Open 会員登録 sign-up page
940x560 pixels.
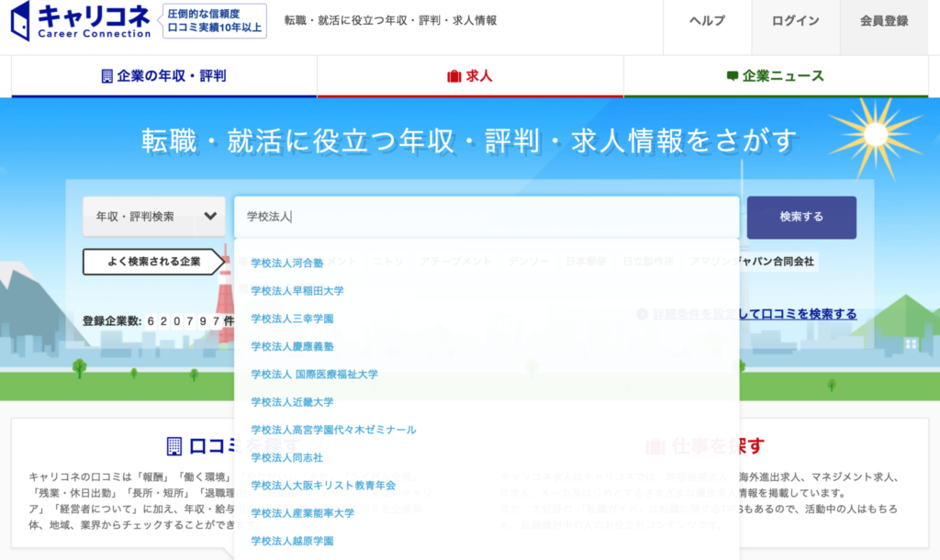[x=884, y=21]
